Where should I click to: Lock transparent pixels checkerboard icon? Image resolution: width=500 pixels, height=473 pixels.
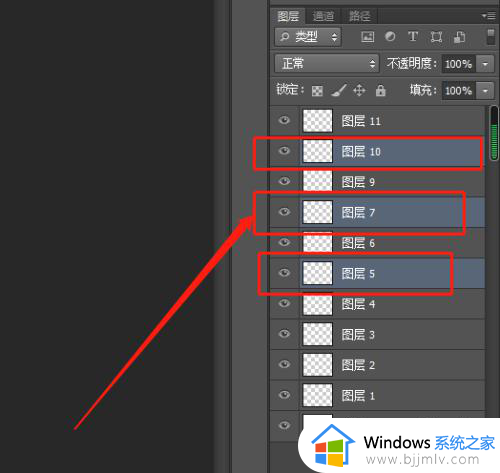[x=317, y=91]
